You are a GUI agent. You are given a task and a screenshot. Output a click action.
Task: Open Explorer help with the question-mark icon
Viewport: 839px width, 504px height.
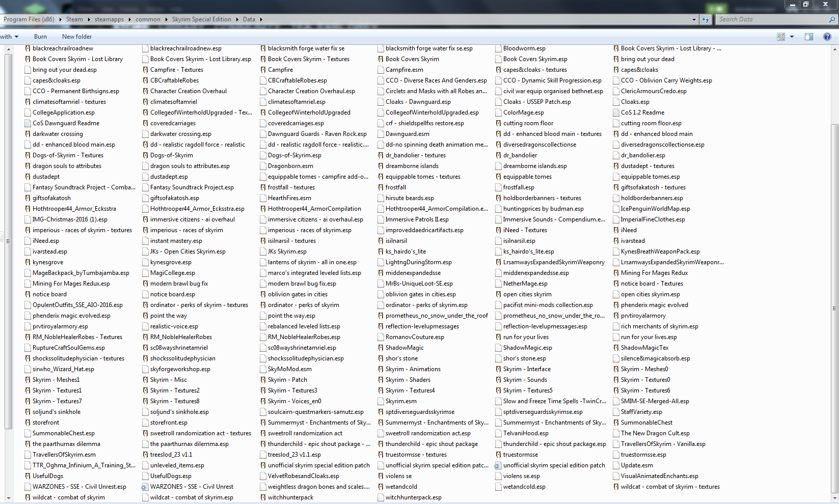pos(827,37)
